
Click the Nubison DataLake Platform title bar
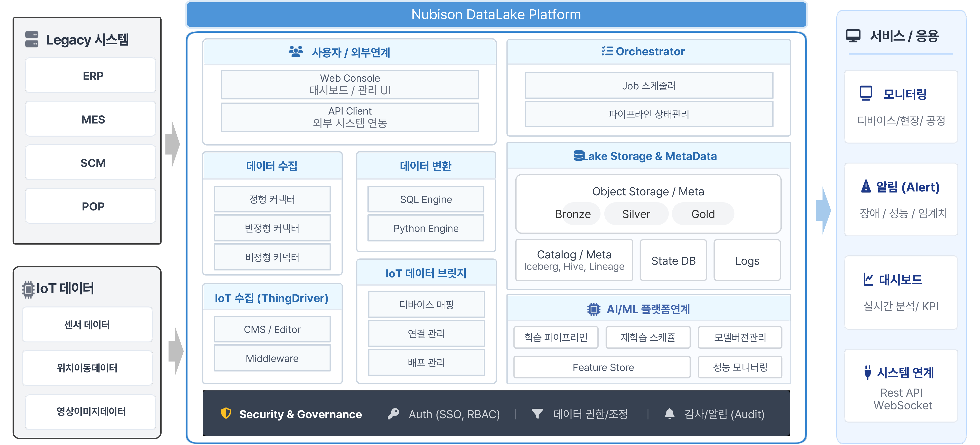coord(496,14)
